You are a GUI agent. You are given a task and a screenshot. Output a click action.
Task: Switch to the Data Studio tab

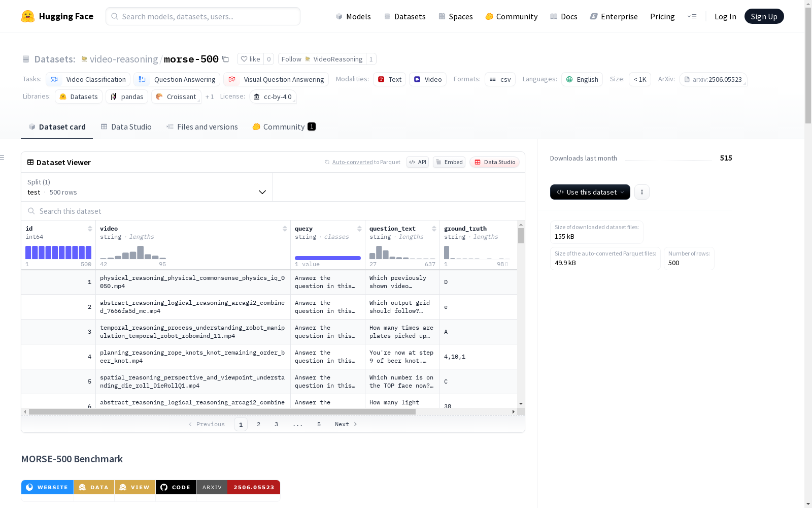pyautogui.click(x=126, y=127)
